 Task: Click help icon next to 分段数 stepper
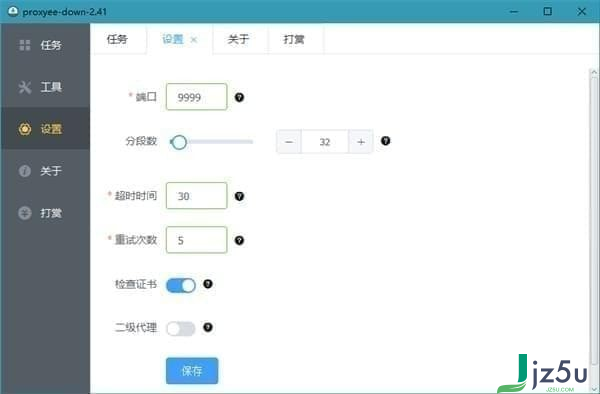[x=386, y=141]
